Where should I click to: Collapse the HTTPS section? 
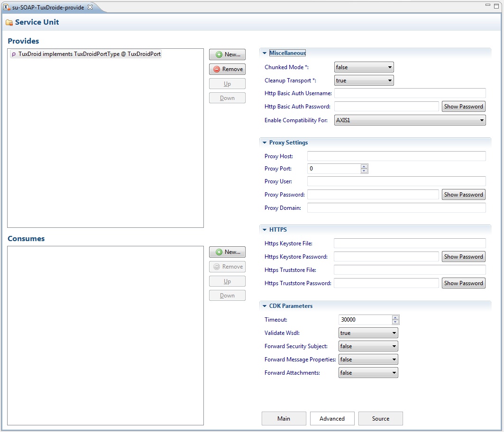(x=265, y=230)
